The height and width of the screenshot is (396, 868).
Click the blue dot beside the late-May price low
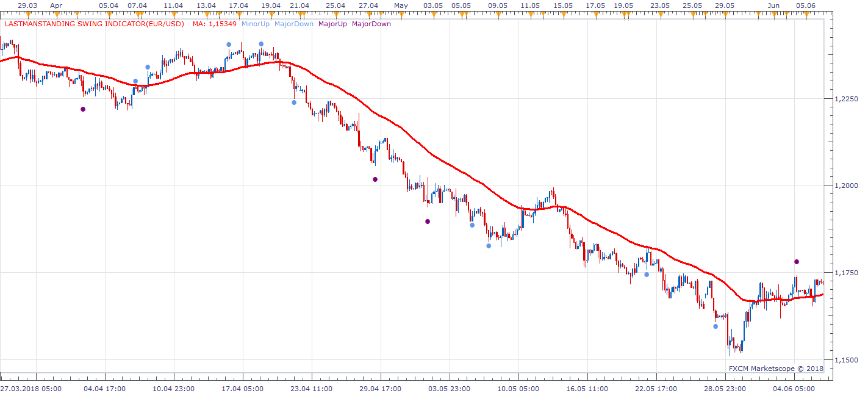click(716, 326)
